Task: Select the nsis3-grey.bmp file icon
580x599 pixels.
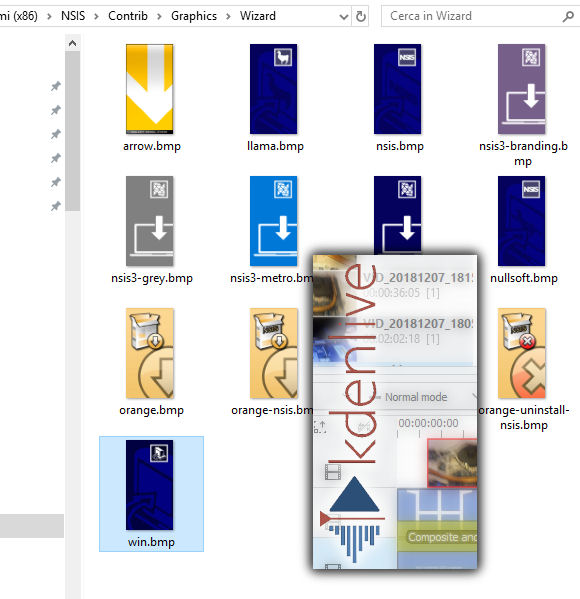Action: (x=149, y=221)
